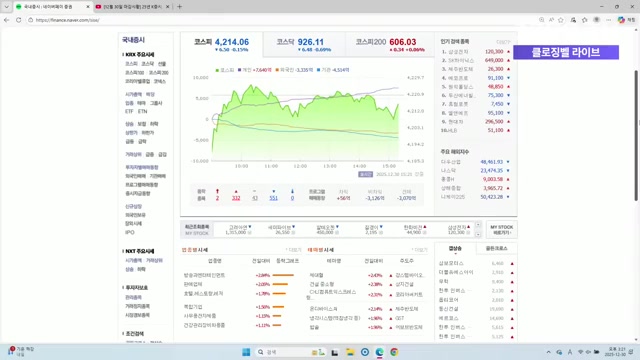
Task: Expand 테마별 시세 with 더보기
Action: (420, 250)
